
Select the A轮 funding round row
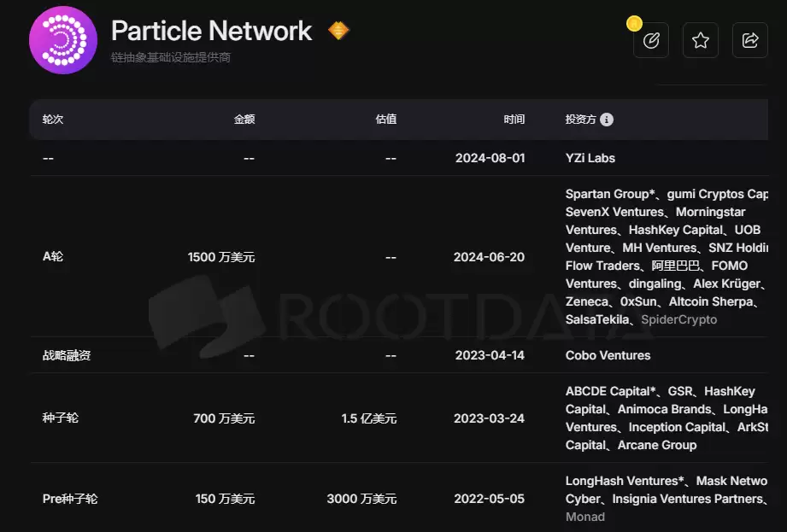coord(51,256)
